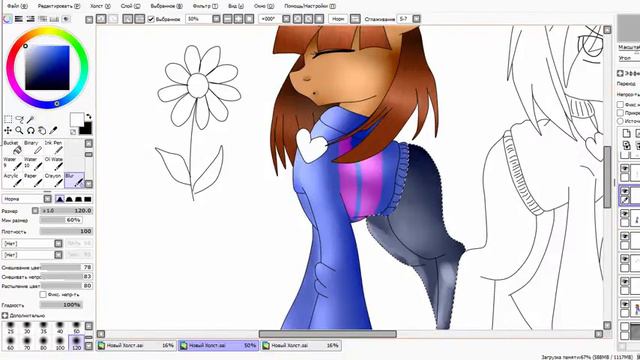Show the HSV slider panel icon
The height and width of the screenshot is (360, 640).
[30, 19]
